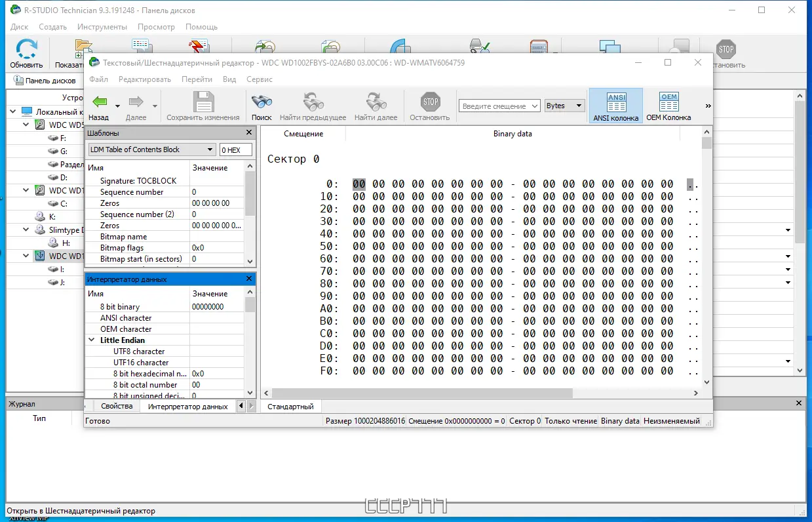This screenshot has width=812, height=522.
Task: Select the Стандартный tab
Action: pyautogui.click(x=291, y=407)
